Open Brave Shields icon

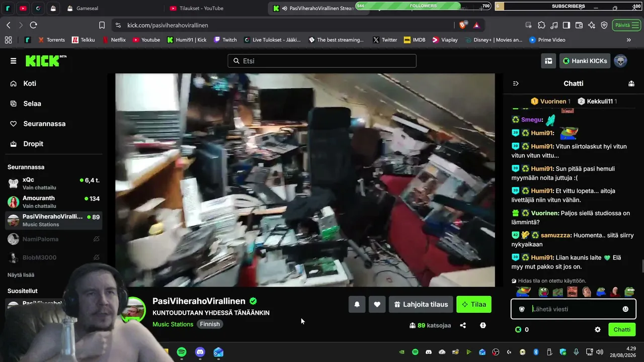(x=463, y=25)
